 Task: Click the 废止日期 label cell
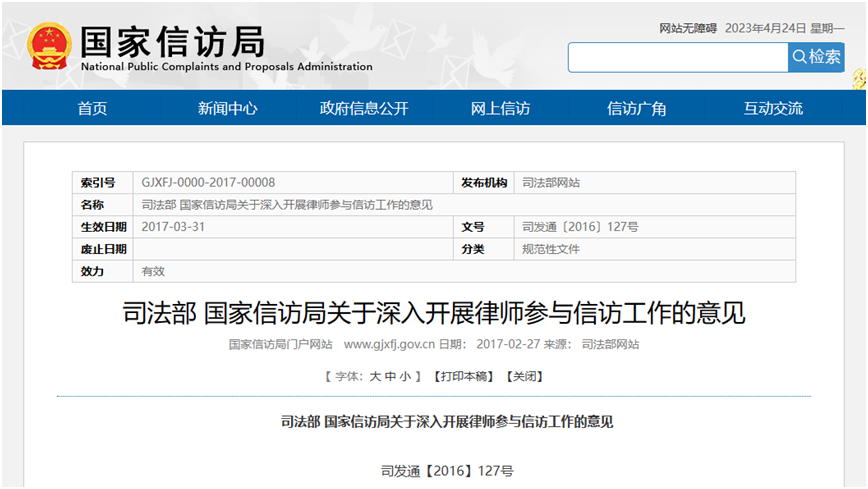point(102,249)
